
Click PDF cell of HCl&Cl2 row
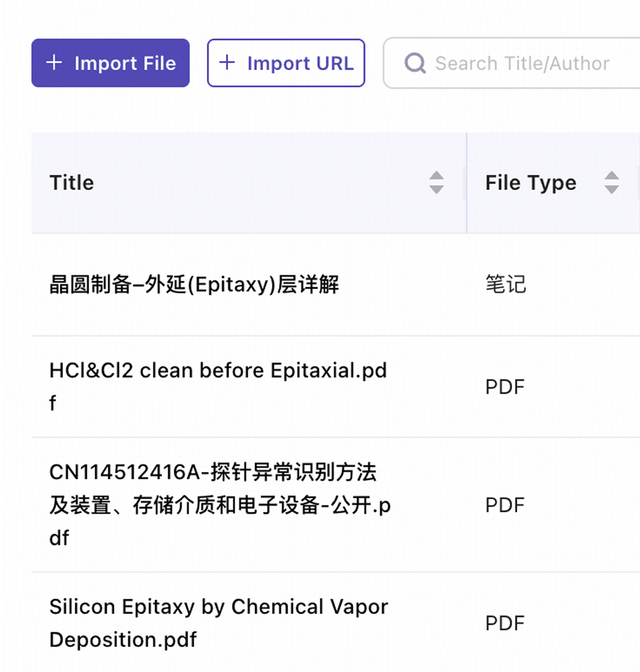coord(505,387)
